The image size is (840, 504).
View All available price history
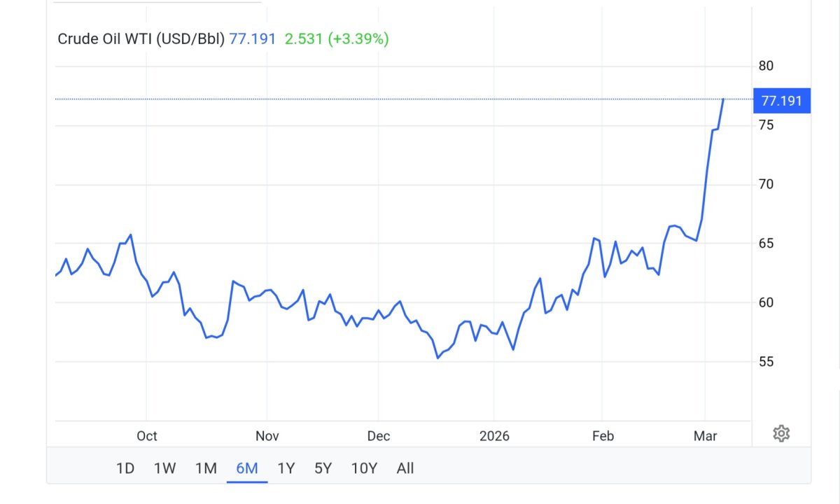point(405,468)
